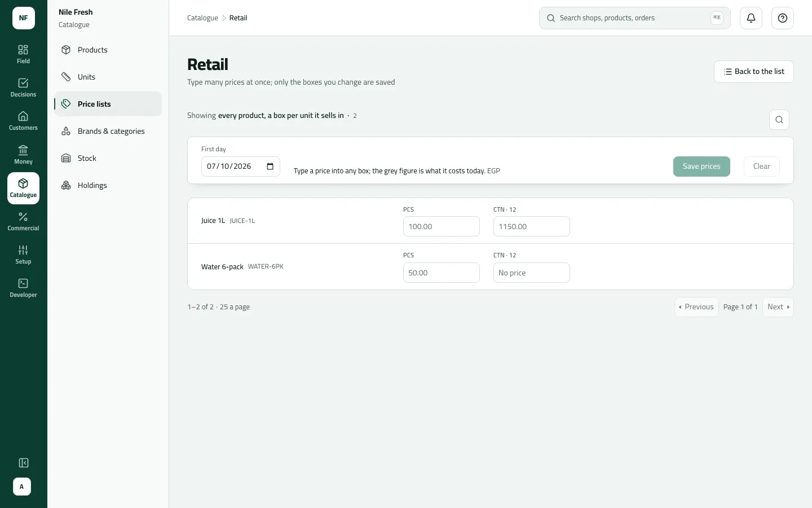Click the Juice 1L product name
This screenshot has width=812, height=508.
(x=213, y=221)
